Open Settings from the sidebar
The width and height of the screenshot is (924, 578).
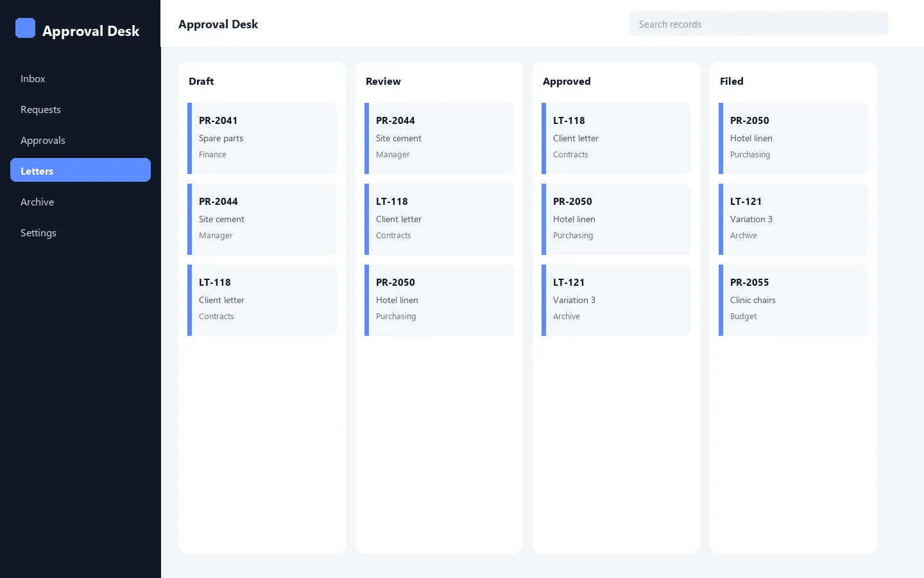pyautogui.click(x=80, y=233)
